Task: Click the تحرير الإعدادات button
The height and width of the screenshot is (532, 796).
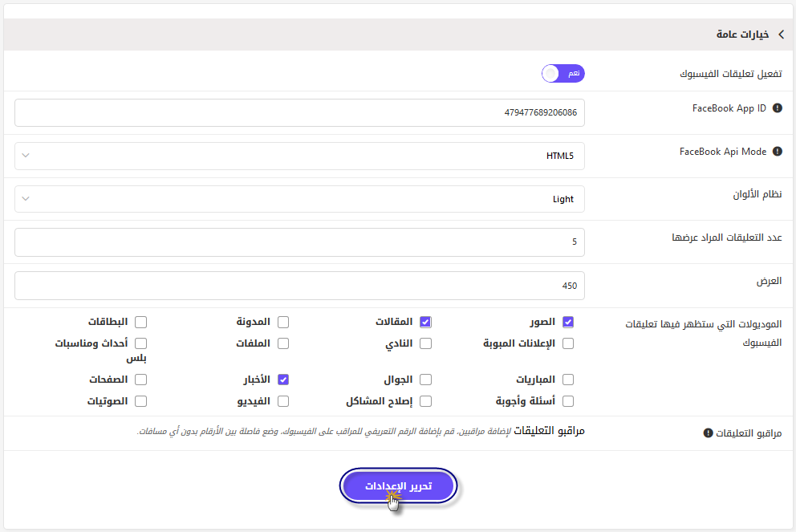Action: [x=399, y=485]
